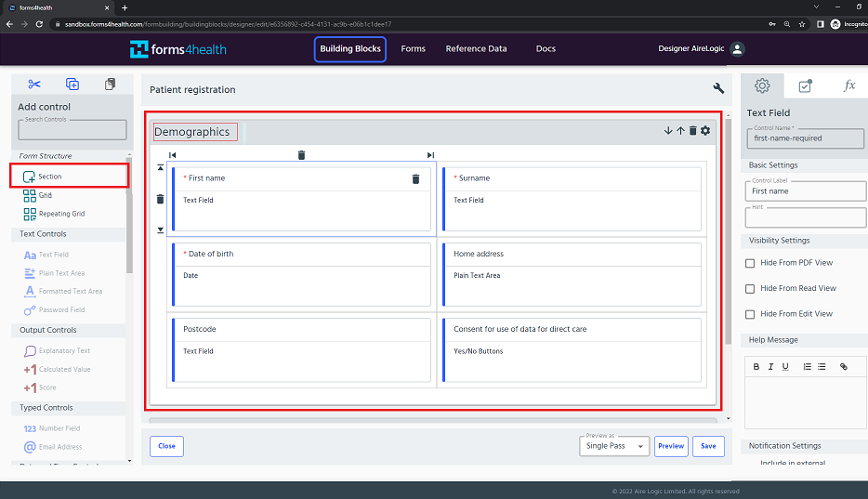Viewport: 868px width, 499px height.
Task: Apply underline in Help Message editor
Action: 785,366
